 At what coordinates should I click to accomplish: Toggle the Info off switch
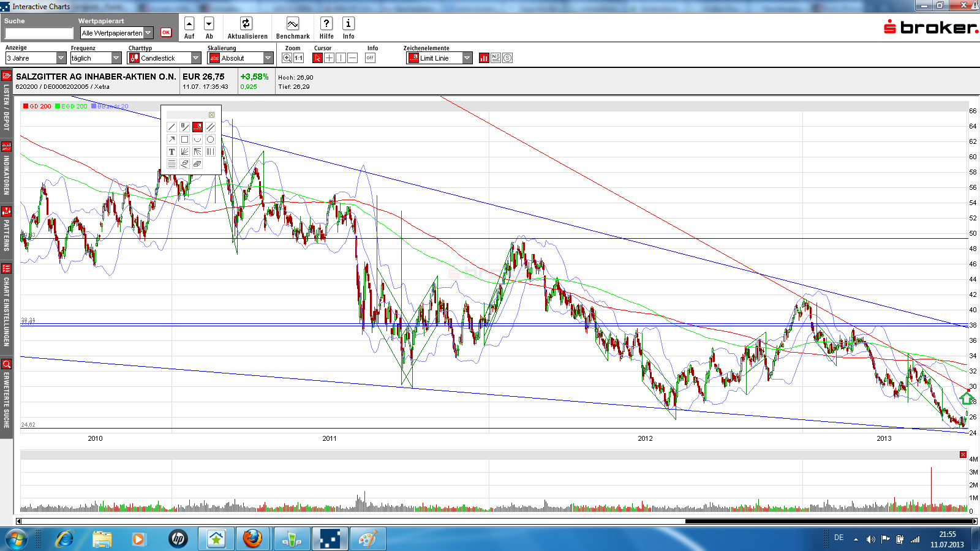(x=370, y=58)
